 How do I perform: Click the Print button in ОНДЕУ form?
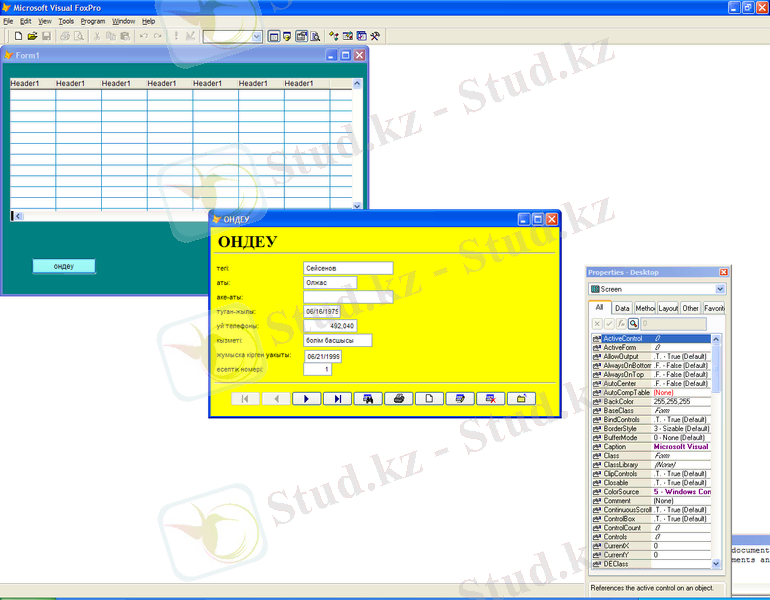(399, 398)
